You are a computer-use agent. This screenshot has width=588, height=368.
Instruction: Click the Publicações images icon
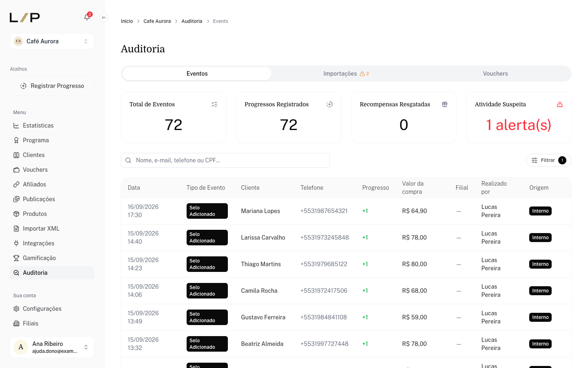point(16,199)
